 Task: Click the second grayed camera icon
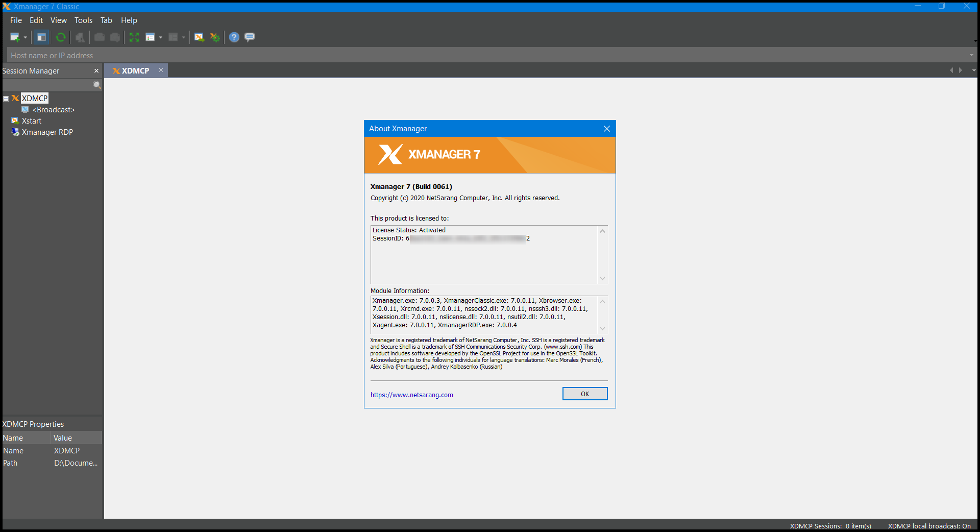tap(115, 37)
